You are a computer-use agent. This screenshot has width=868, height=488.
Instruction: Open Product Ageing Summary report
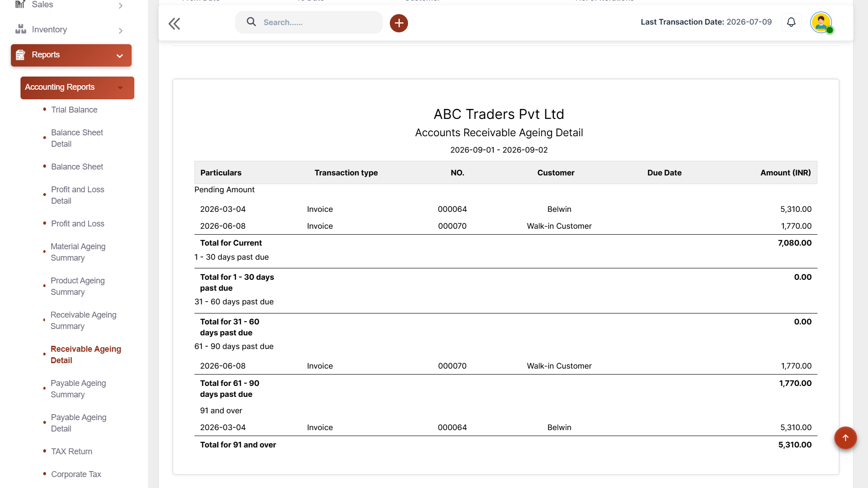point(77,286)
